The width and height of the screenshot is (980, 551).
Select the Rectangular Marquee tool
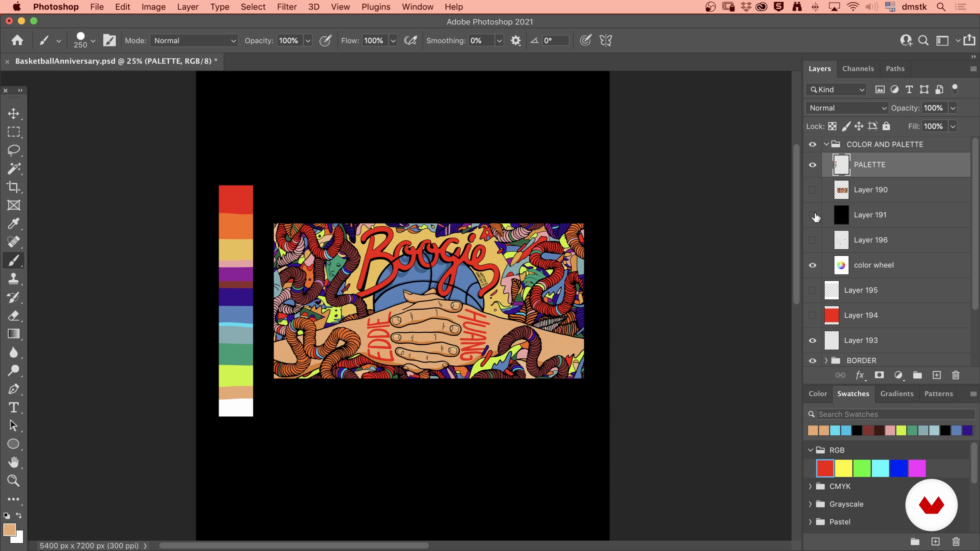pyautogui.click(x=14, y=132)
